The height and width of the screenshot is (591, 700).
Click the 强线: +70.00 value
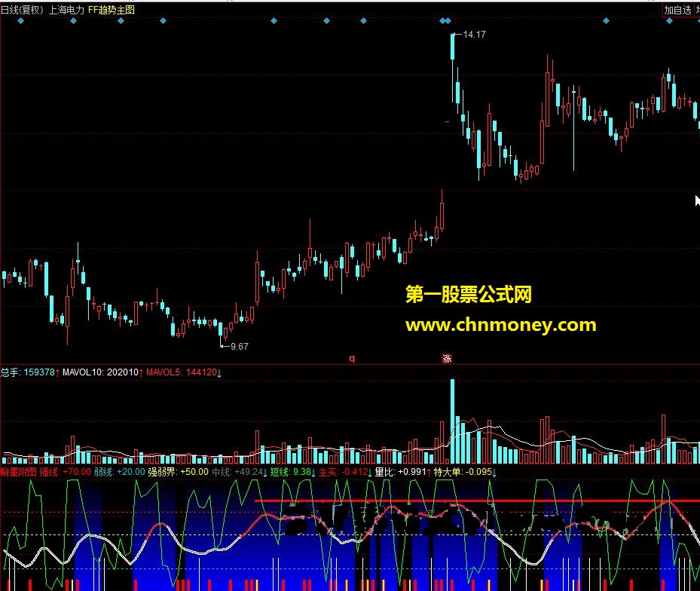[66, 472]
